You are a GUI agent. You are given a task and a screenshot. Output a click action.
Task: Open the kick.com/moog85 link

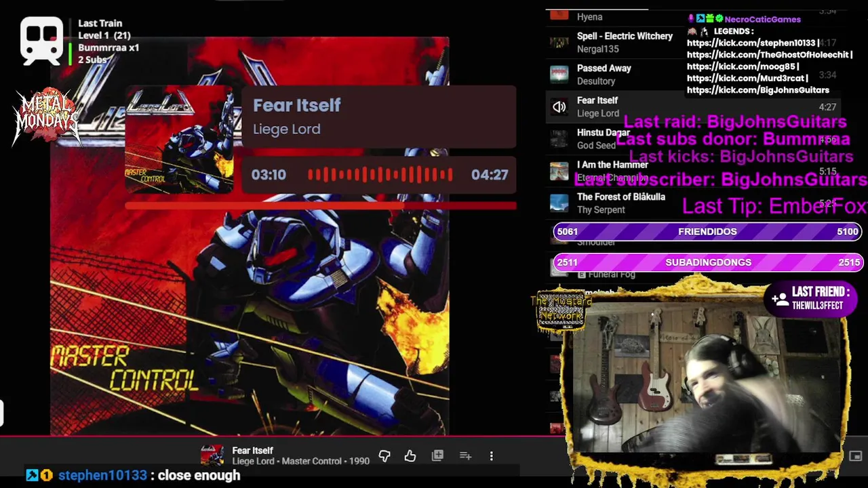point(743,66)
